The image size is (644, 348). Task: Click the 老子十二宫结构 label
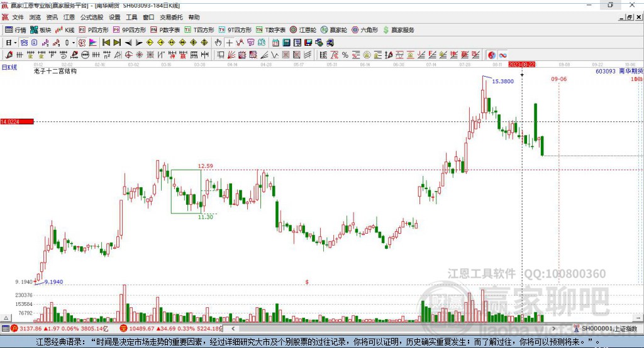(x=55, y=71)
